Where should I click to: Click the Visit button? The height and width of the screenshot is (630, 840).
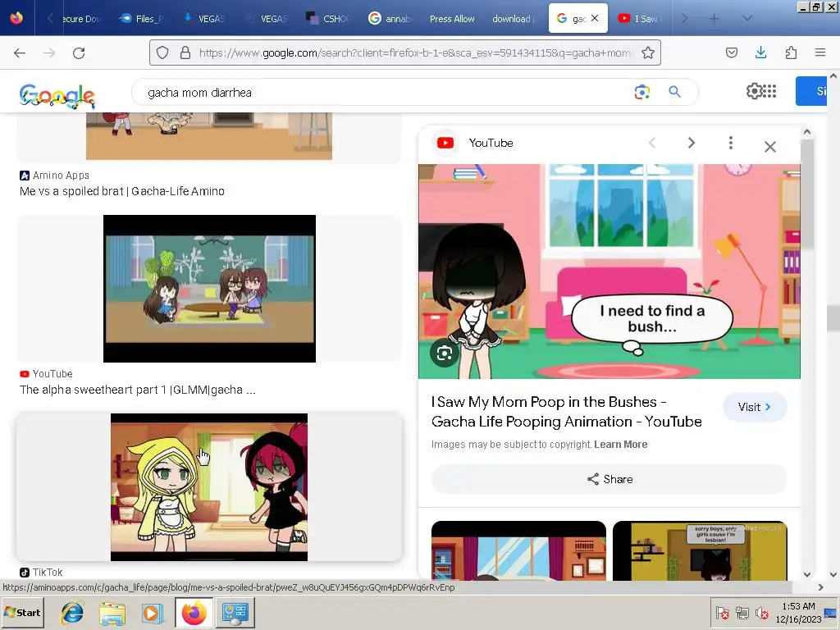click(755, 407)
